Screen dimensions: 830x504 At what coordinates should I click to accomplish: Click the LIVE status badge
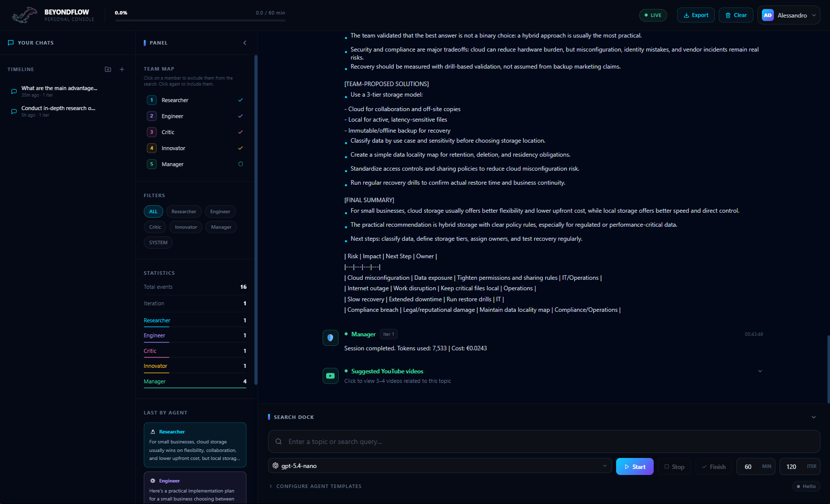coord(653,16)
